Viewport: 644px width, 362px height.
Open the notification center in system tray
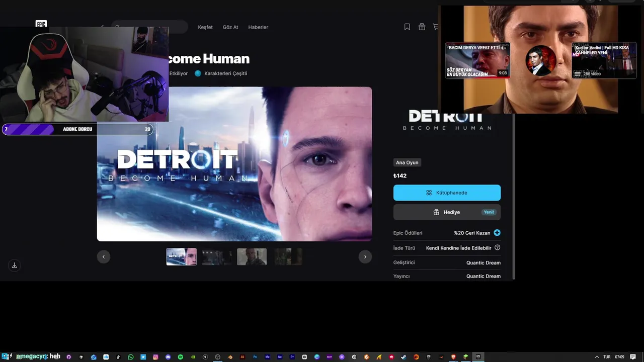click(x=633, y=357)
